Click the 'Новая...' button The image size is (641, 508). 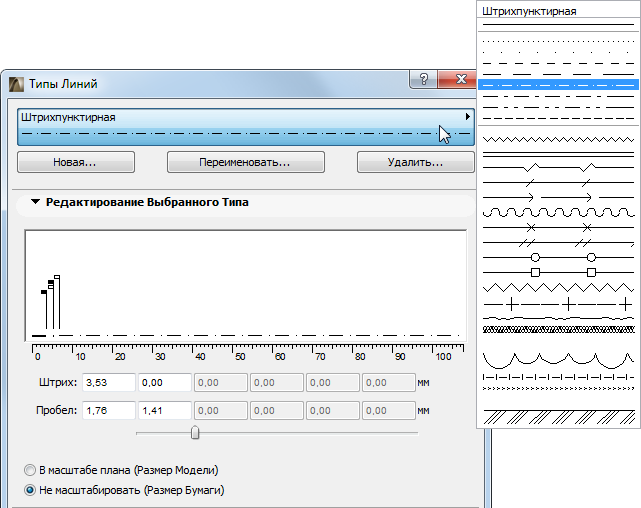(76, 161)
